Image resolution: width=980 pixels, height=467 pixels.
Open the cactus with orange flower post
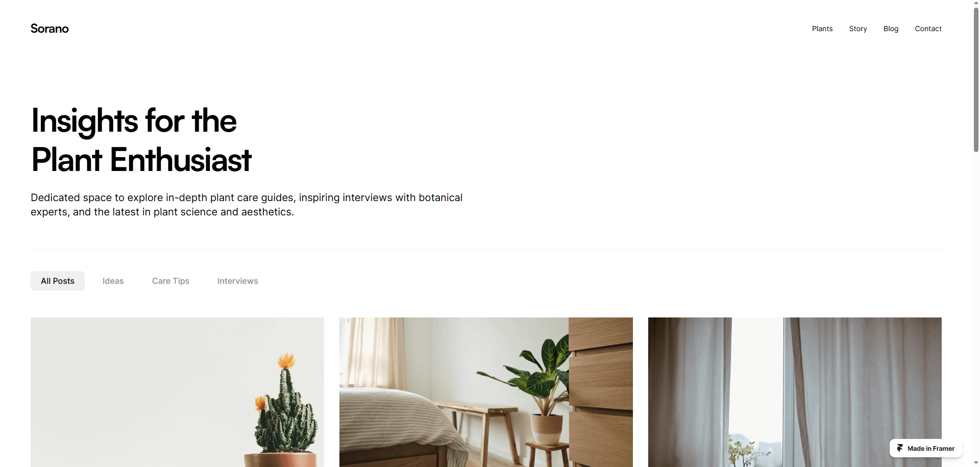click(x=177, y=392)
